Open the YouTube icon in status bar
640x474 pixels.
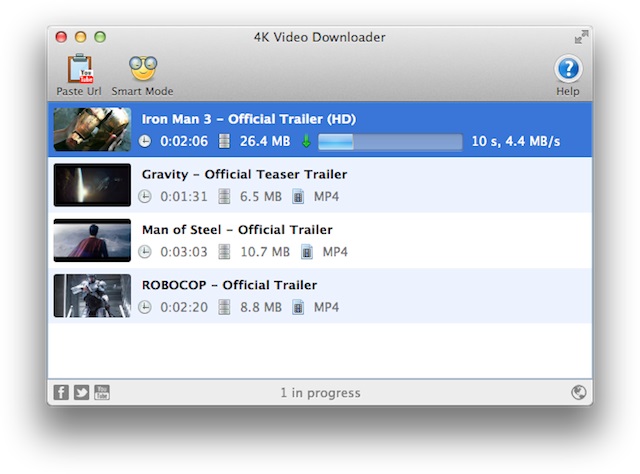click(102, 392)
